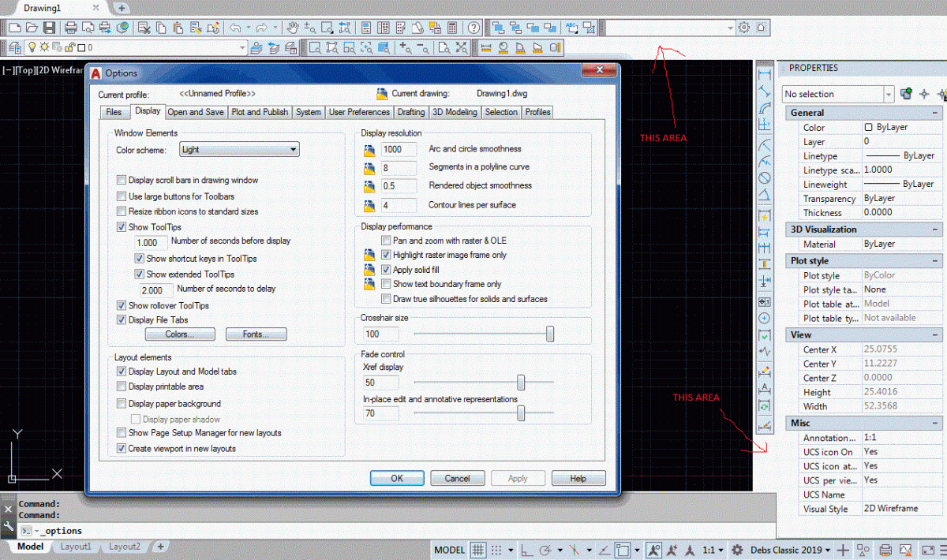Click the OK button in Options
This screenshot has height=560, width=947.
[397, 478]
